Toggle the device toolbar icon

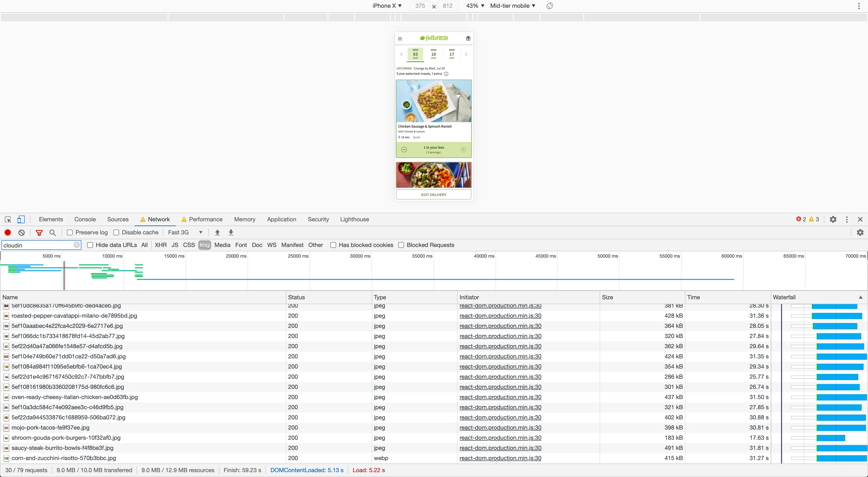tap(21, 219)
